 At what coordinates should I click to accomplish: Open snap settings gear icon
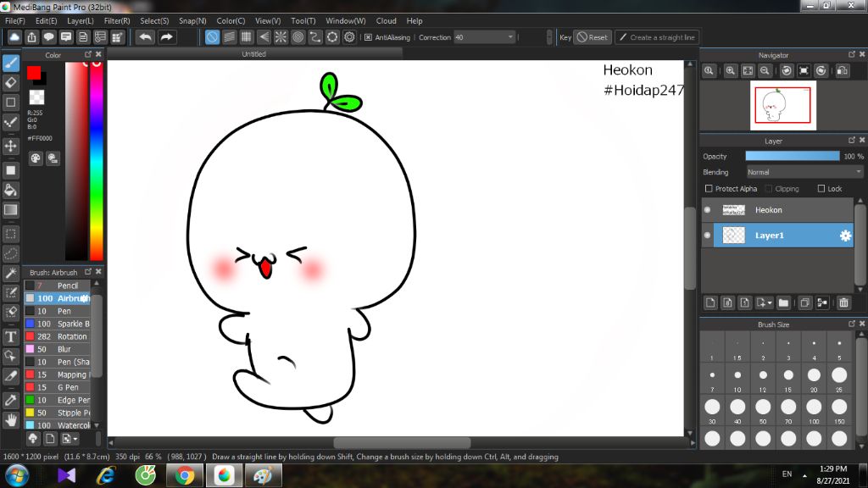click(349, 37)
